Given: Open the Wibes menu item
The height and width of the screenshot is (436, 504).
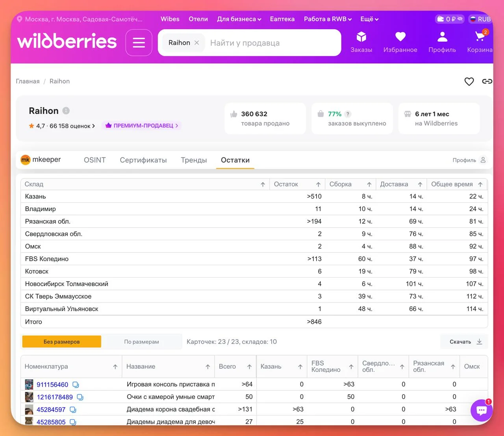Looking at the screenshot, I should click(170, 19).
